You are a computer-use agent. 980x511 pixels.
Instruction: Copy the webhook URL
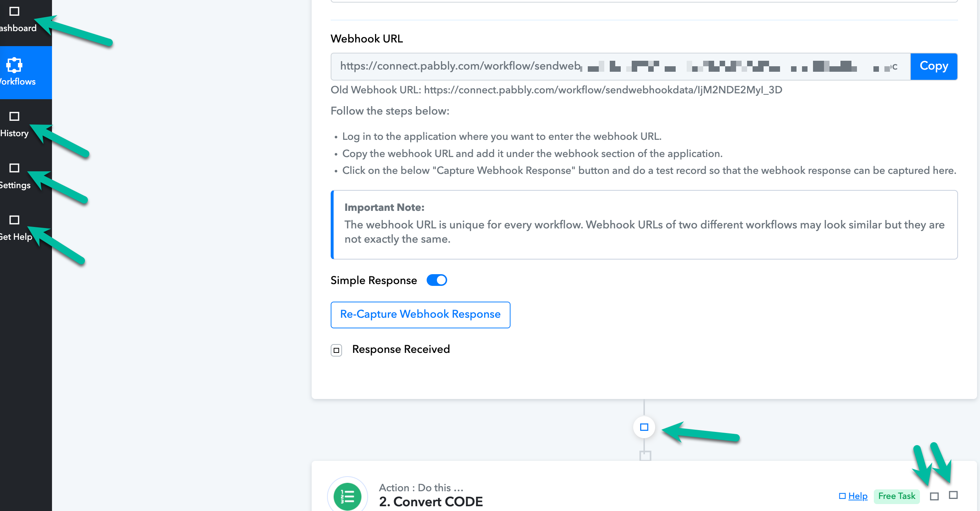coord(933,66)
